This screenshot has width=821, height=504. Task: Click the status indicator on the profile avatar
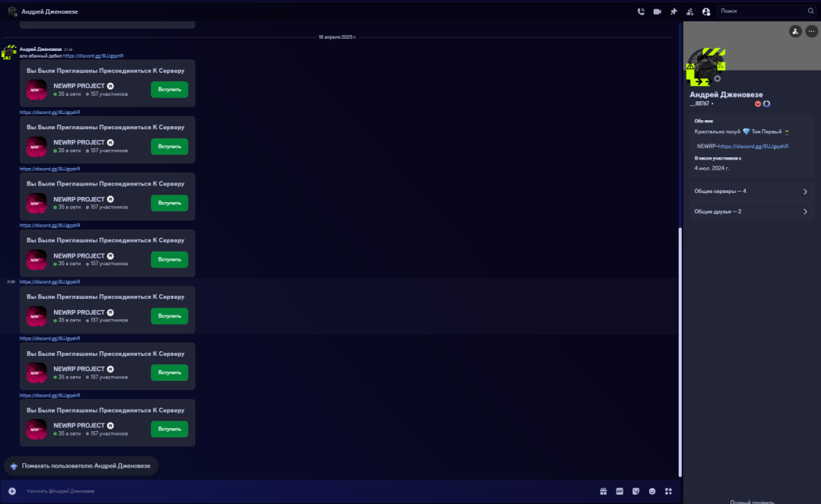coord(718,79)
